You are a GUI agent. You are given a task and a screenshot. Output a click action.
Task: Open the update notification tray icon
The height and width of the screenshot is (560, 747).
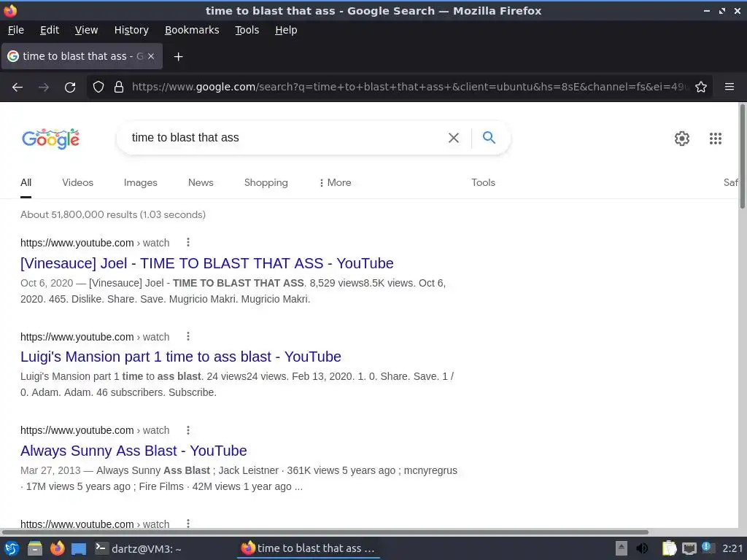point(708,548)
